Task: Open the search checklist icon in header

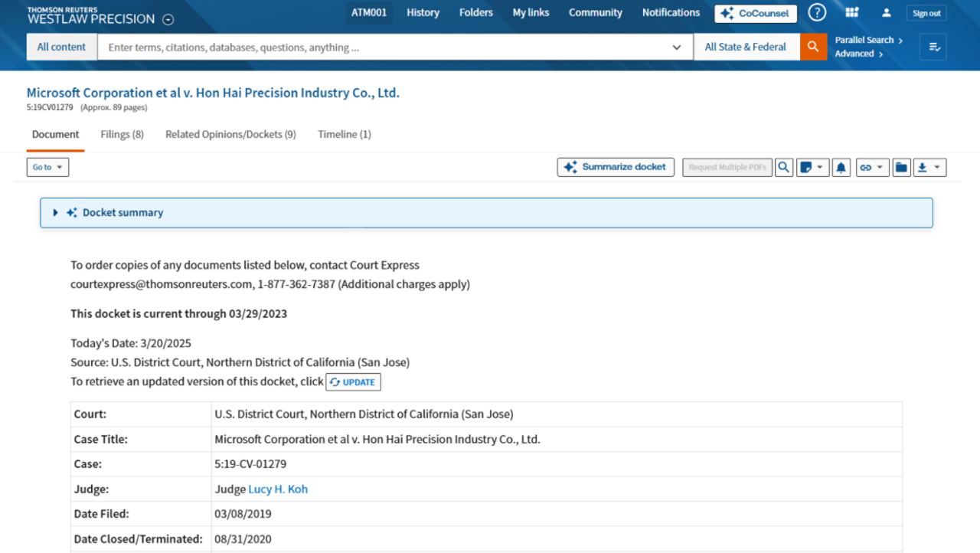Action: tap(933, 47)
